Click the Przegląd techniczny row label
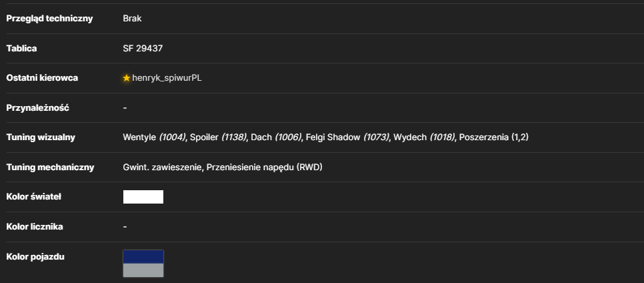The height and width of the screenshot is (283, 644). pos(50,19)
